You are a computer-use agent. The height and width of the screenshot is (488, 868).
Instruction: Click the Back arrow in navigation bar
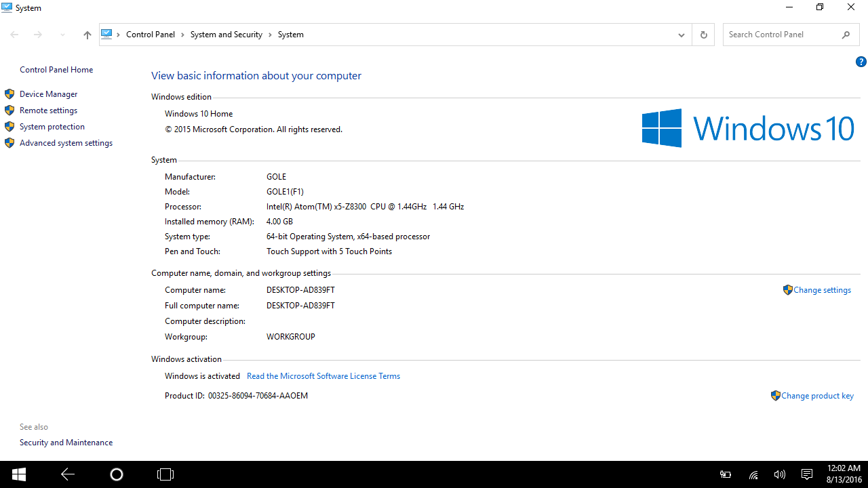click(14, 35)
